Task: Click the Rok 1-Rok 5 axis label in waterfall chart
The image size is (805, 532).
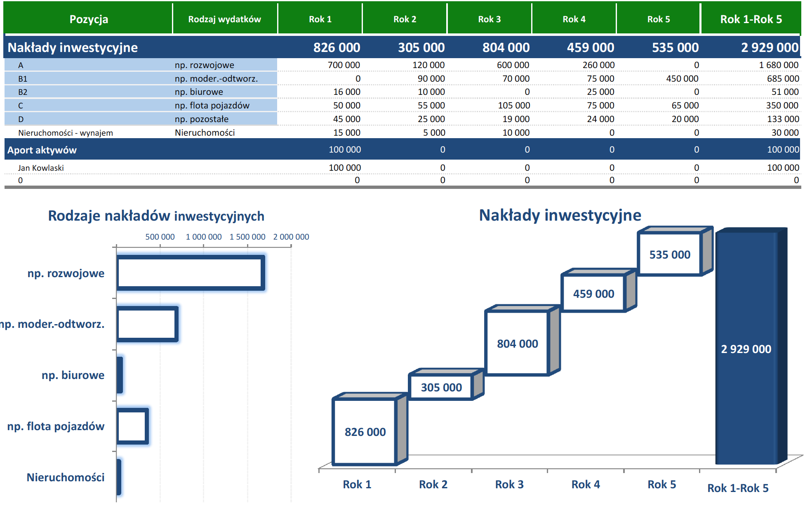Action: [738, 488]
